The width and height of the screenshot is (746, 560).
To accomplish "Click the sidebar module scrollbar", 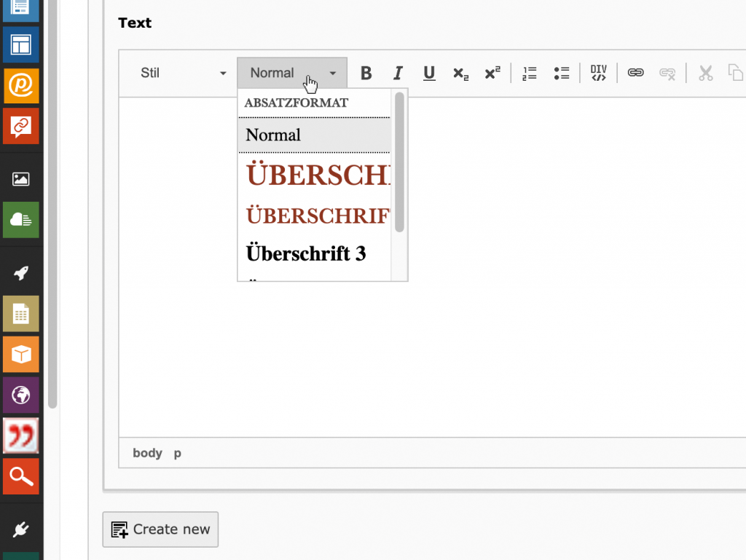I will pyautogui.click(x=52, y=205).
